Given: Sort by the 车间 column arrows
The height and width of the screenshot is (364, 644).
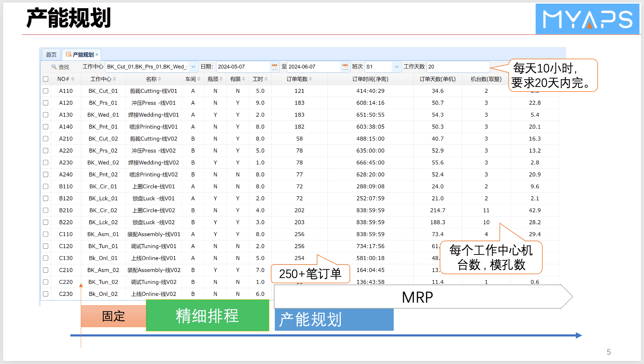Looking at the screenshot, I should [x=199, y=79].
